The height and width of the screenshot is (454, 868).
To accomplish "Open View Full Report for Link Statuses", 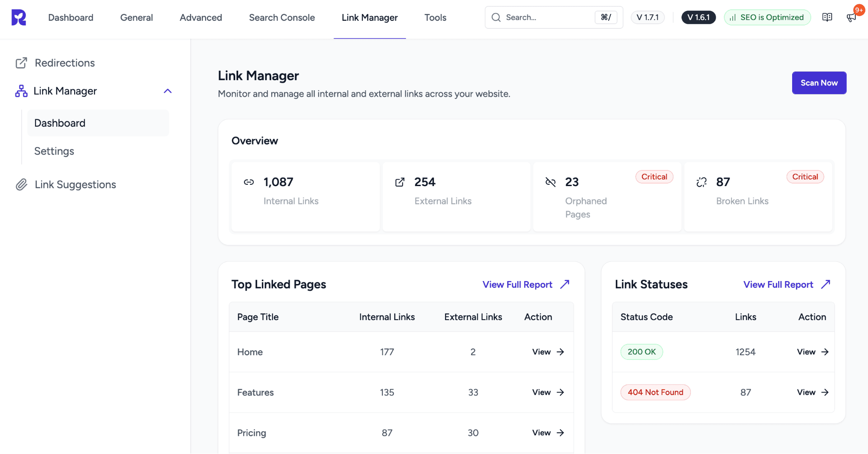I will coord(778,284).
